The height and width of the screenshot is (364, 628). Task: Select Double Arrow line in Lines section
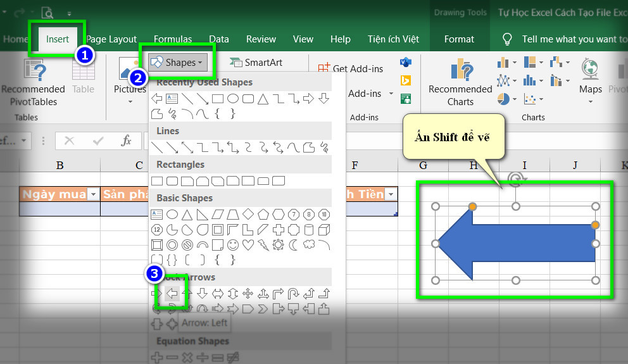pyautogui.click(x=187, y=147)
